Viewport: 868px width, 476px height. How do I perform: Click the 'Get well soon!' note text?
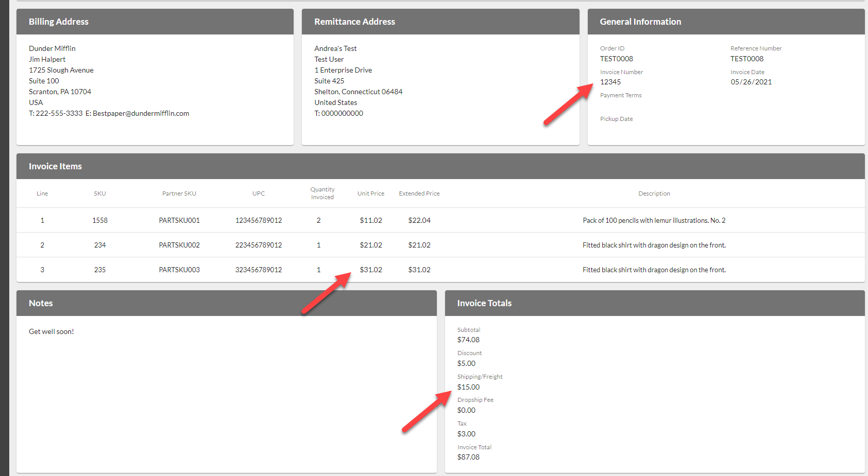[51, 331]
